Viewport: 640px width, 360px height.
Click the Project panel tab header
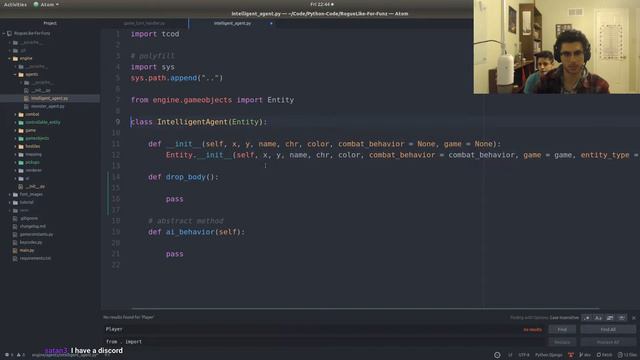tap(50, 23)
